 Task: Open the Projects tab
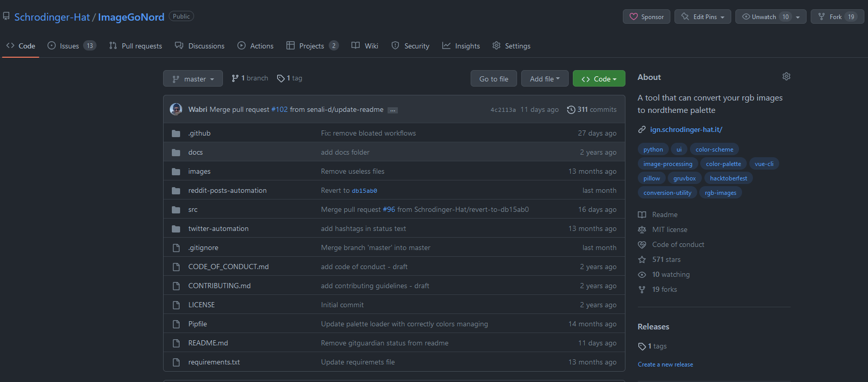coord(312,46)
